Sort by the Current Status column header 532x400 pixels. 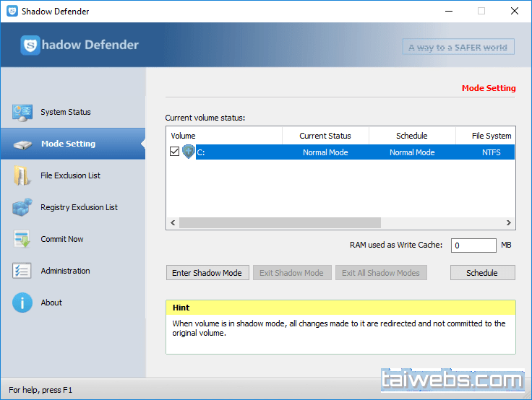325,136
